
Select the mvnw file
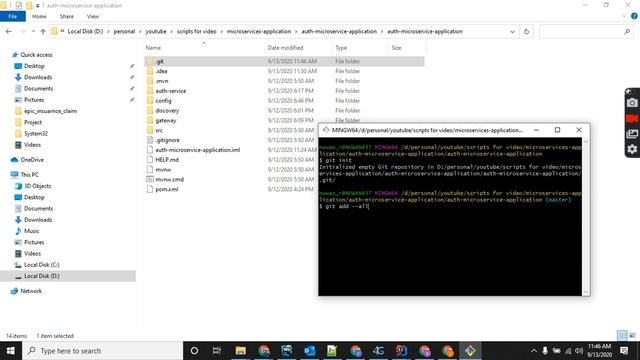pyautogui.click(x=163, y=169)
